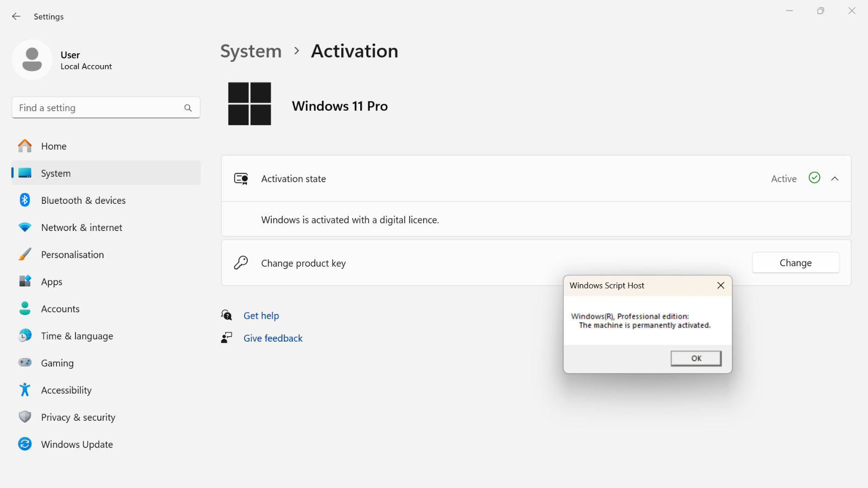Collapse the Activation state section

click(835, 178)
